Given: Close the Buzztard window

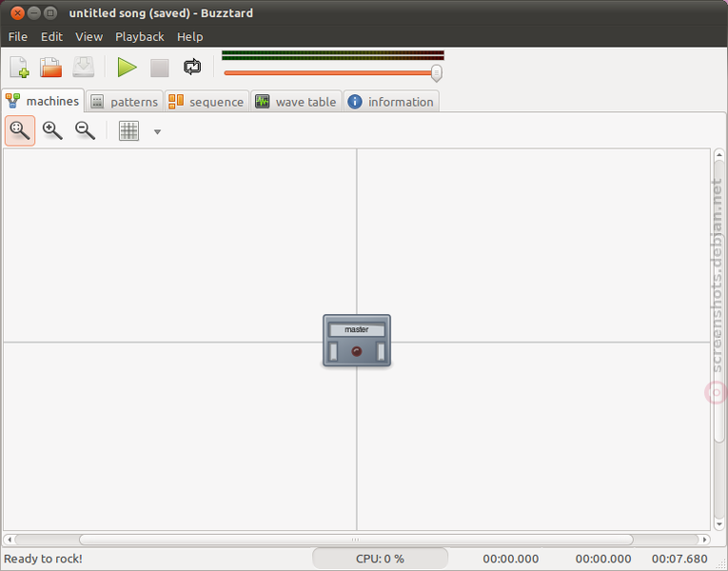Looking at the screenshot, I should coord(17,12).
